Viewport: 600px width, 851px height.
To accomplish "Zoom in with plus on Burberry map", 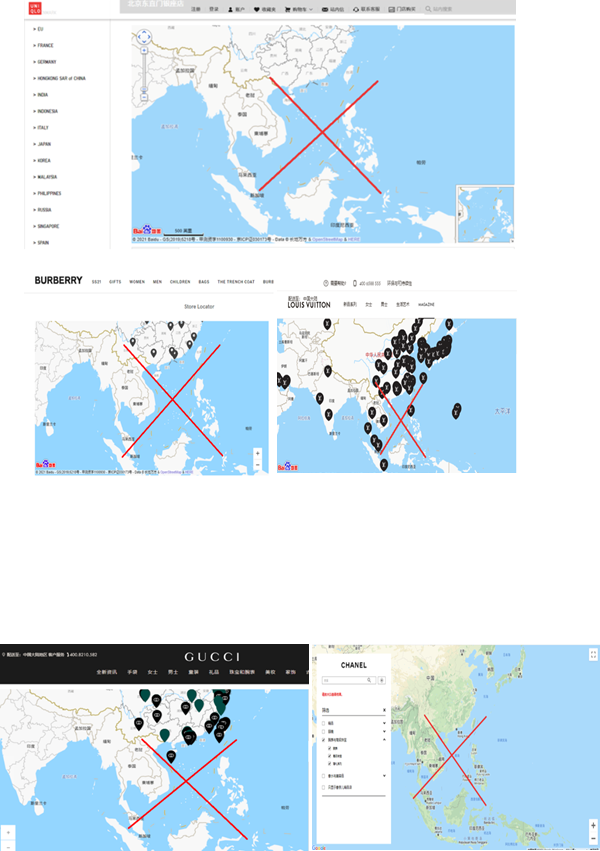I will [258, 453].
